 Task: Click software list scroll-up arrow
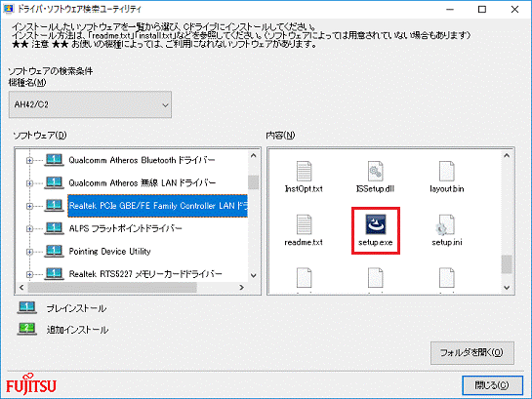tap(253, 155)
